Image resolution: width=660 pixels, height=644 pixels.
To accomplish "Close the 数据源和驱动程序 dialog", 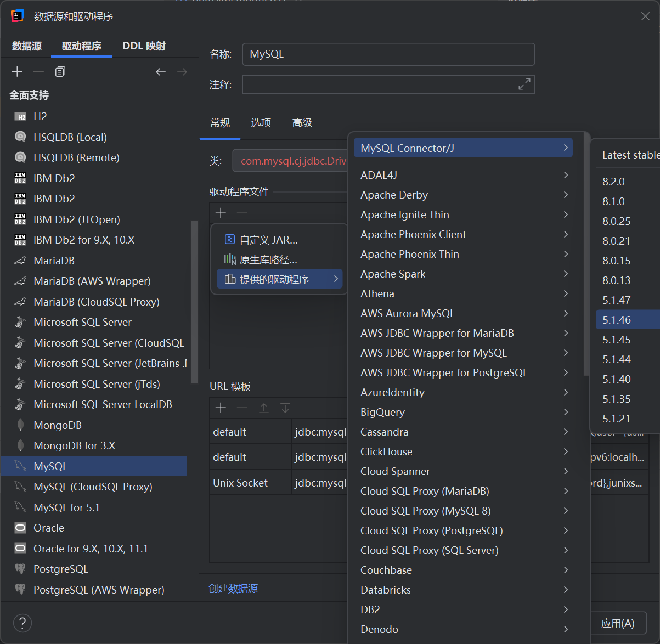I will (x=645, y=16).
